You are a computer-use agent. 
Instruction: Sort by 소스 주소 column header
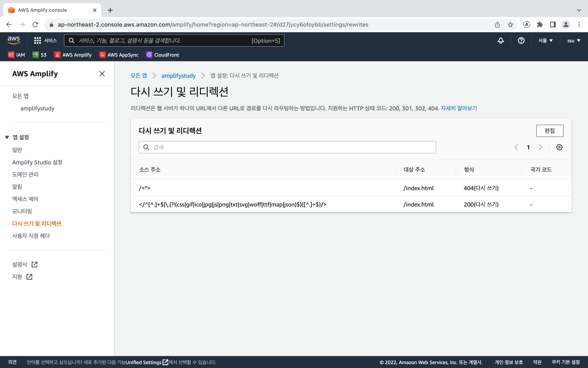(x=150, y=169)
